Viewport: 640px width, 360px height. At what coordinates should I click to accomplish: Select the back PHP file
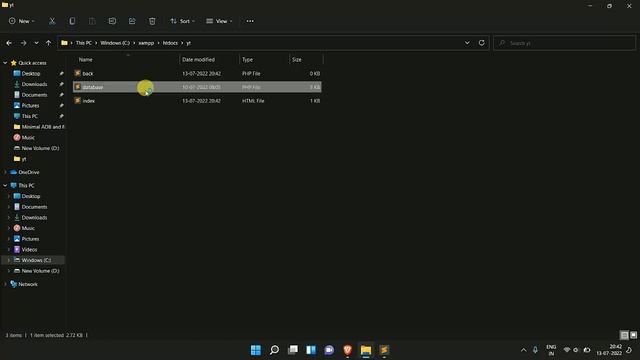pyautogui.click(x=197, y=73)
